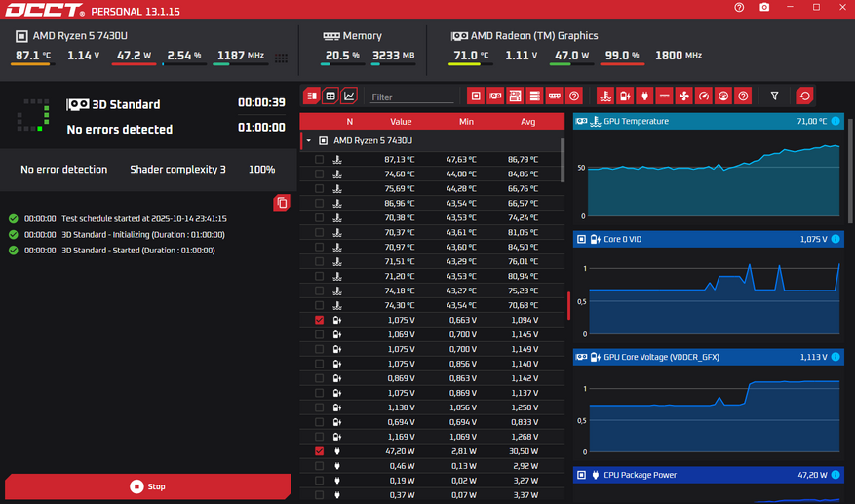The height and width of the screenshot is (504, 855).
Task: Filter sensors by CPU hardware icon
Action: 476,96
